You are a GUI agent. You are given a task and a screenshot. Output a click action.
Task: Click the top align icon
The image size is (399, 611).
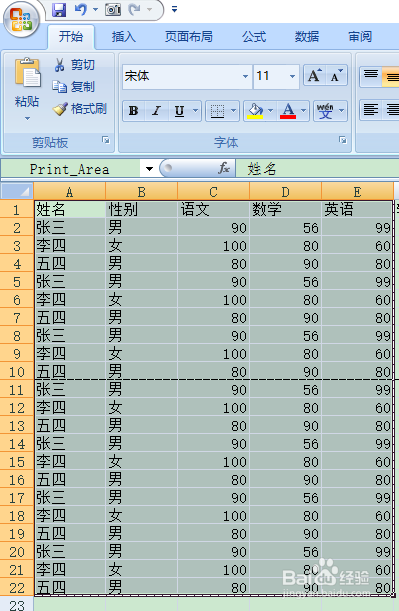[371, 76]
